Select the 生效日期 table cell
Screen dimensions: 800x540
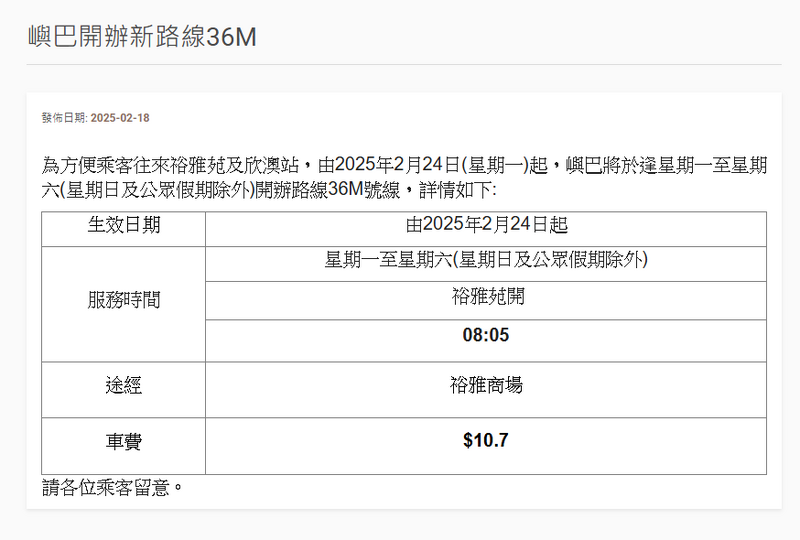pyautogui.click(x=123, y=225)
